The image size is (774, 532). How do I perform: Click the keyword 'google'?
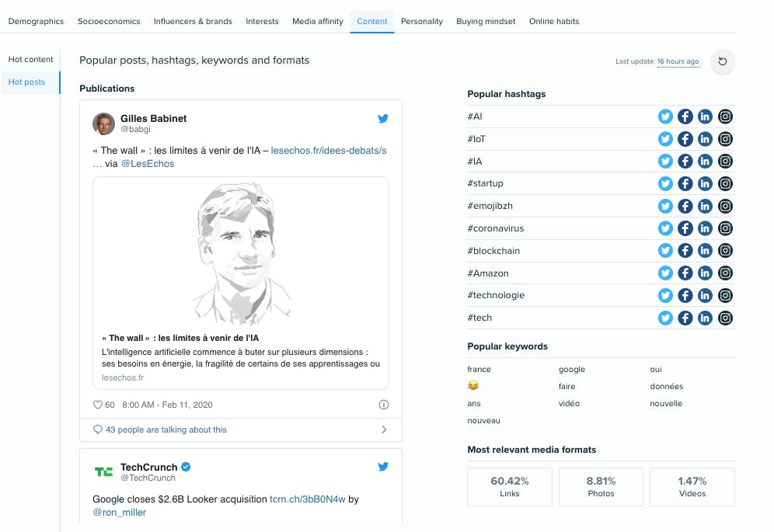(572, 369)
